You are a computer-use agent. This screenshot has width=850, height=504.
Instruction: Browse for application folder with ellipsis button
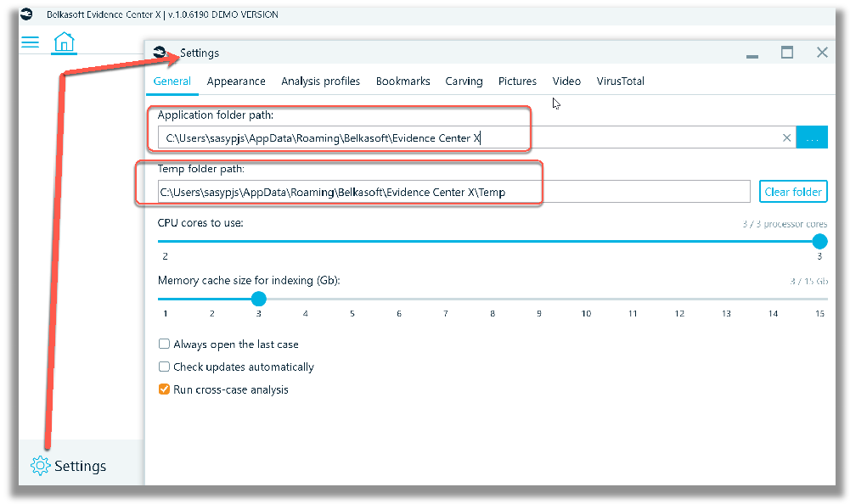[x=812, y=137]
